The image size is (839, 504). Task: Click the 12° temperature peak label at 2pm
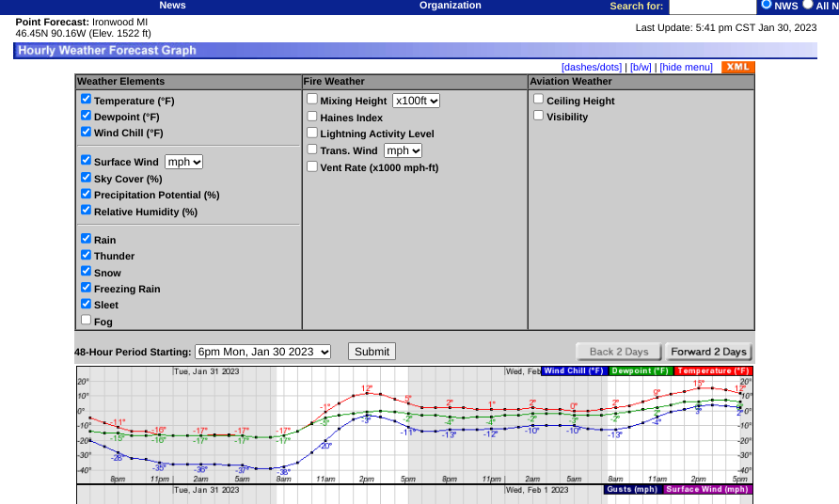[367, 388]
